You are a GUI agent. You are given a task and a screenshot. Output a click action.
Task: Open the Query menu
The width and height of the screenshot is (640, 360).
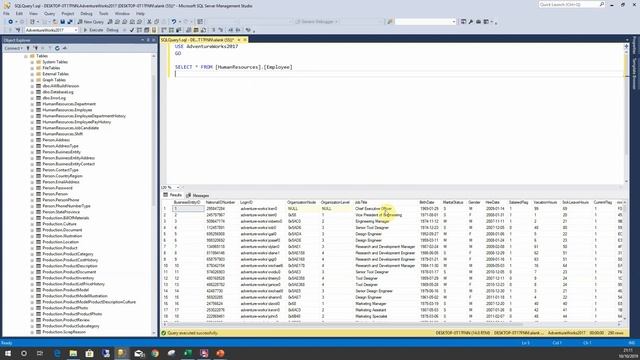pyautogui.click(x=49, y=13)
